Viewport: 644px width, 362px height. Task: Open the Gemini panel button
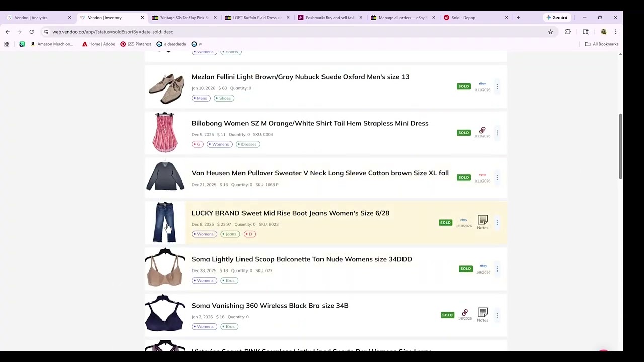click(x=556, y=18)
